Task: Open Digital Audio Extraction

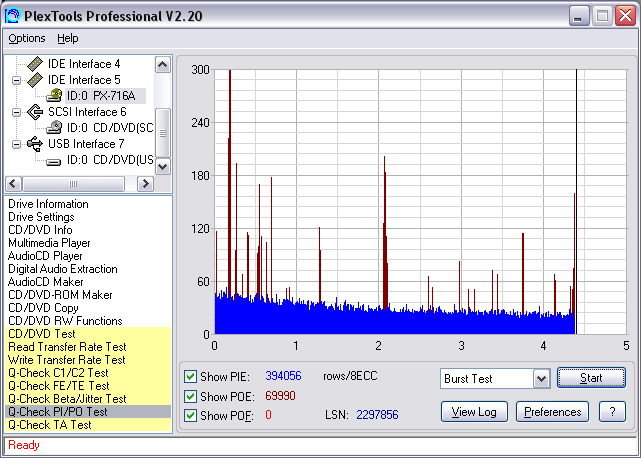Action: (x=63, y=269)
